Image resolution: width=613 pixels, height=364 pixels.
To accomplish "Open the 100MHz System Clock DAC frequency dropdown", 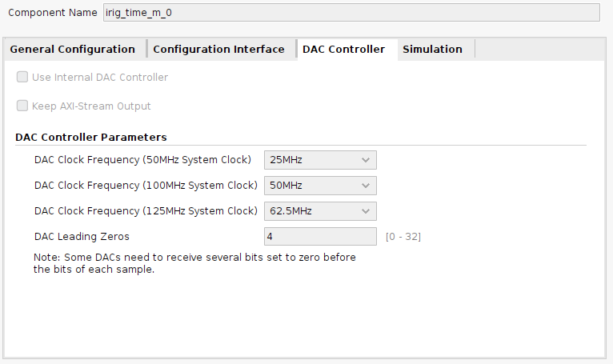I will point(320,186).
